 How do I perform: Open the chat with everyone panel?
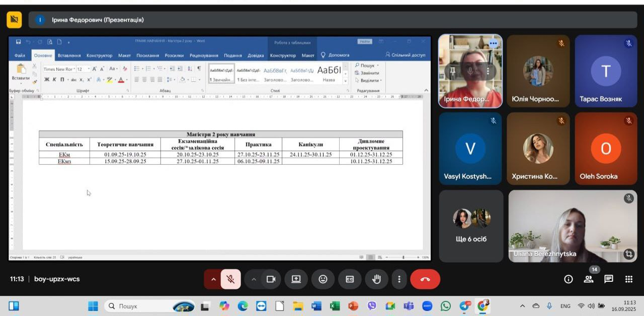click(608, 279)
